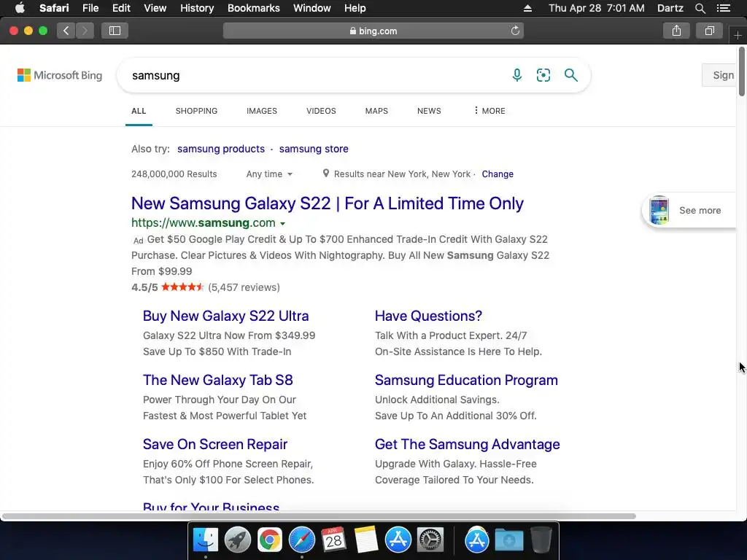Viewport: 747px width, 560px height.
Task: Switch to the SHOPPING tab
Action: 196,111
